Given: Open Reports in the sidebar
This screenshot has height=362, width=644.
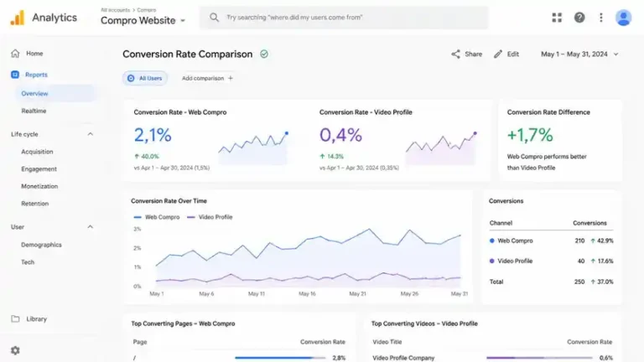Looking at the screenshot, I should tap(36, 75).
